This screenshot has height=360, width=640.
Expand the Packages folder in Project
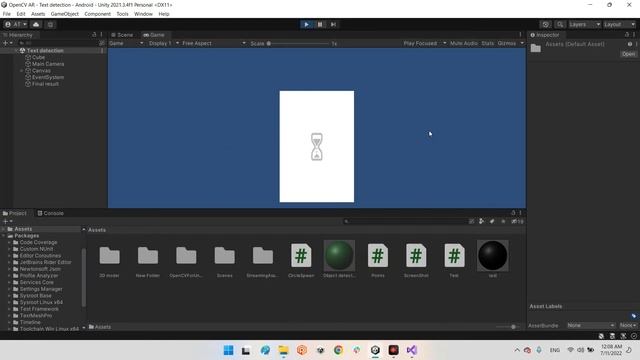(x=4, y=236)
